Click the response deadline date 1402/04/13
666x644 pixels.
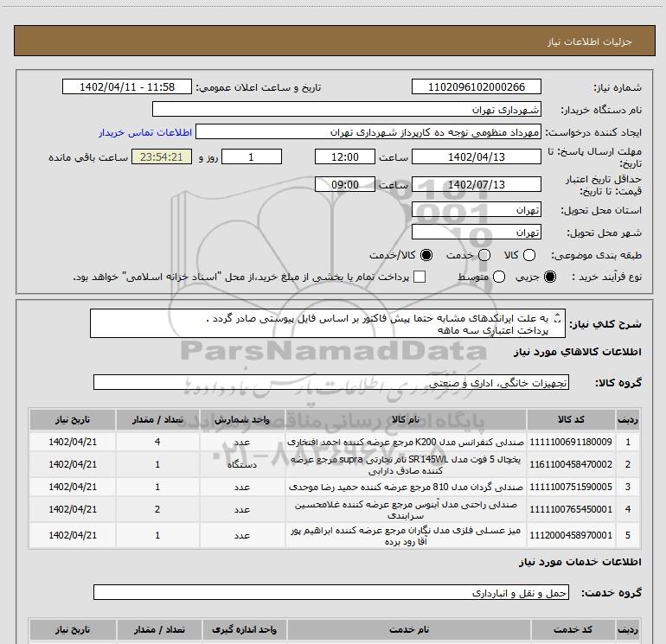[476, 156]
